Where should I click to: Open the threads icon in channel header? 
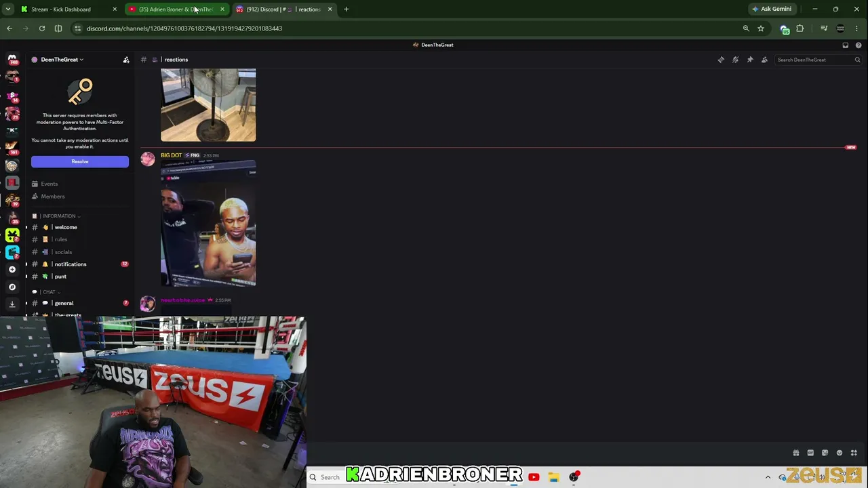pyautogui.click(x=721, y=60)
